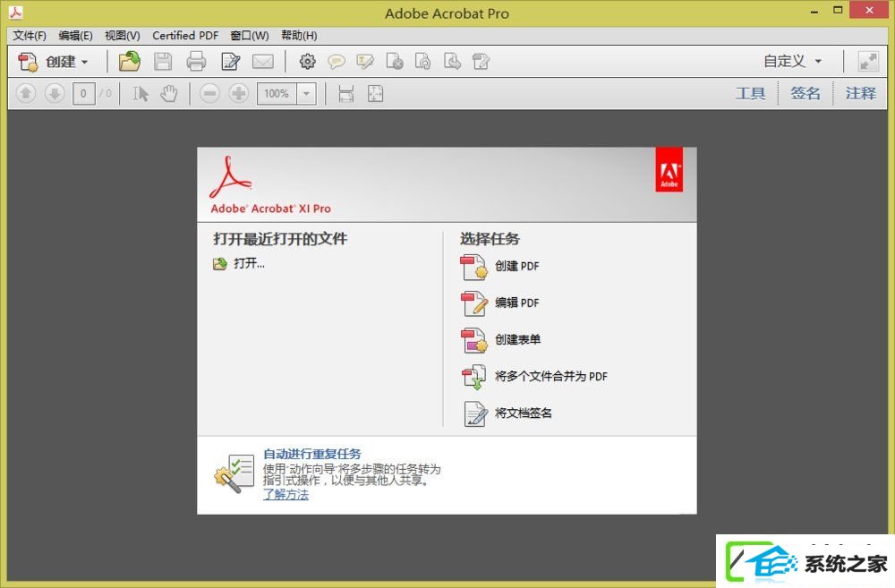
Task: Click the Print icon in toolbar
Action: click(x=196, y=61)
